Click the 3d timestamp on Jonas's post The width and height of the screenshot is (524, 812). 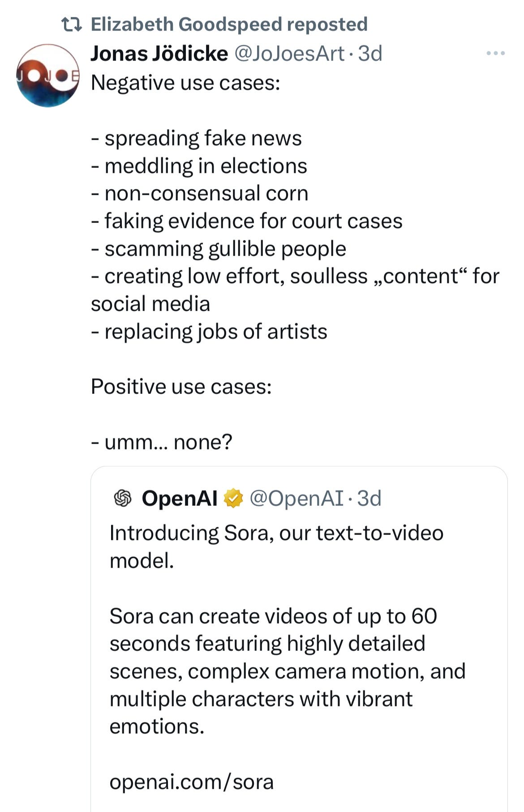(370, 54)
